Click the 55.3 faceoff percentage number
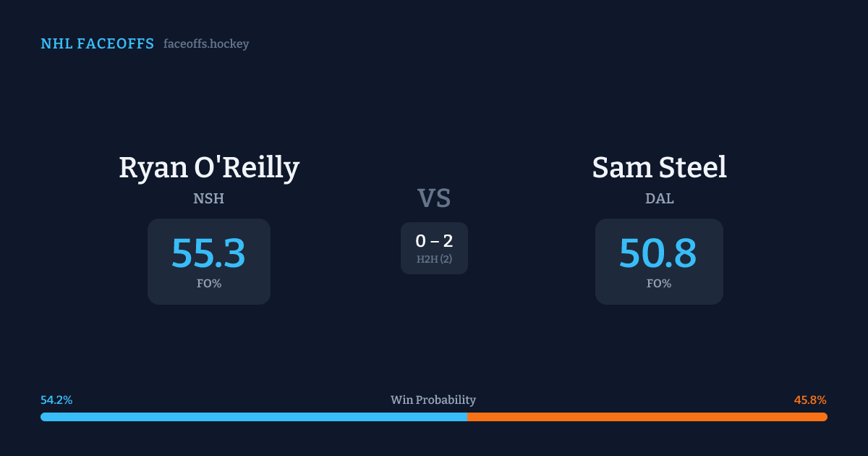 [x=209, y=253]
